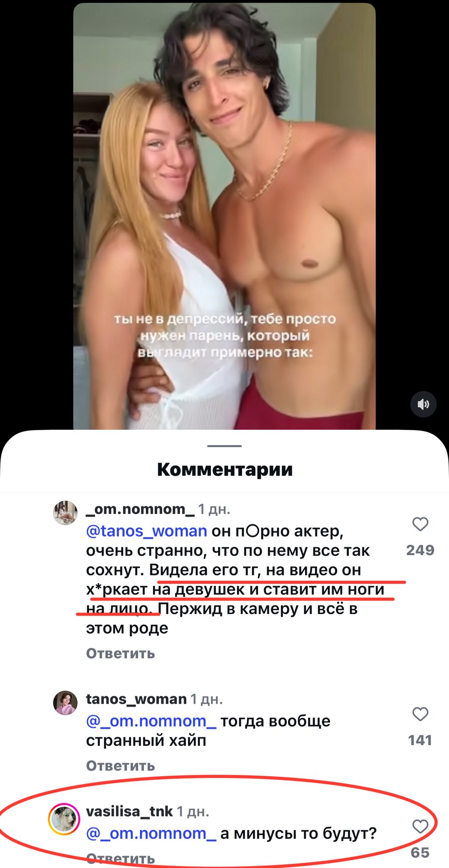This screenshot has width=449, height=868.
Task: Reply to tanos_woman via Ответить
Action: tap(120, 765)
